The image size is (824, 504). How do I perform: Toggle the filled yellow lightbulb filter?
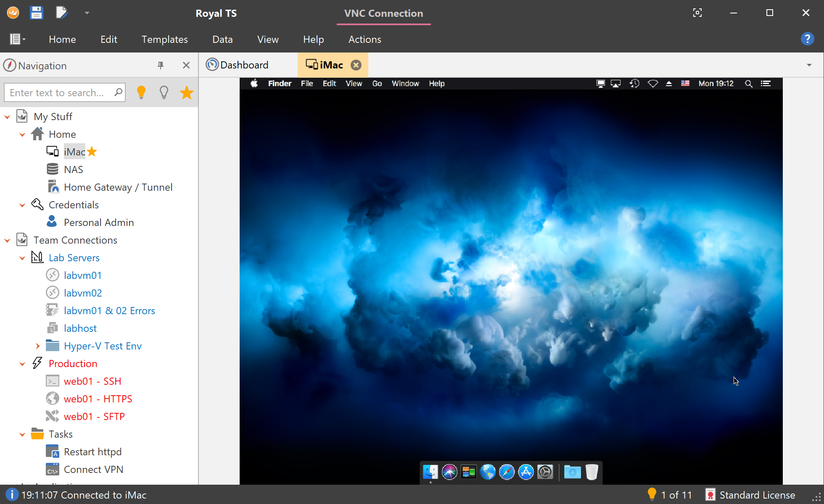pyautogui.click(x=141, y=92)
